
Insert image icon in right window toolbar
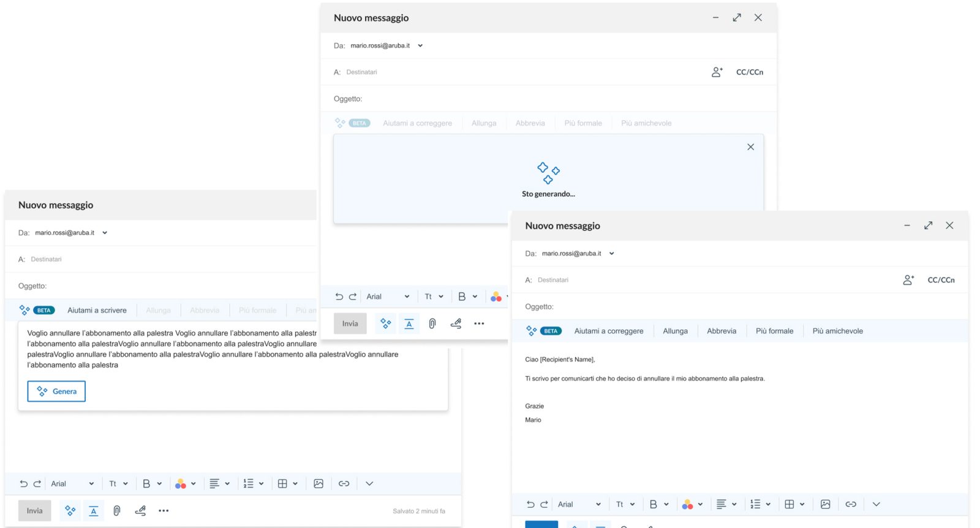(826, 505)
